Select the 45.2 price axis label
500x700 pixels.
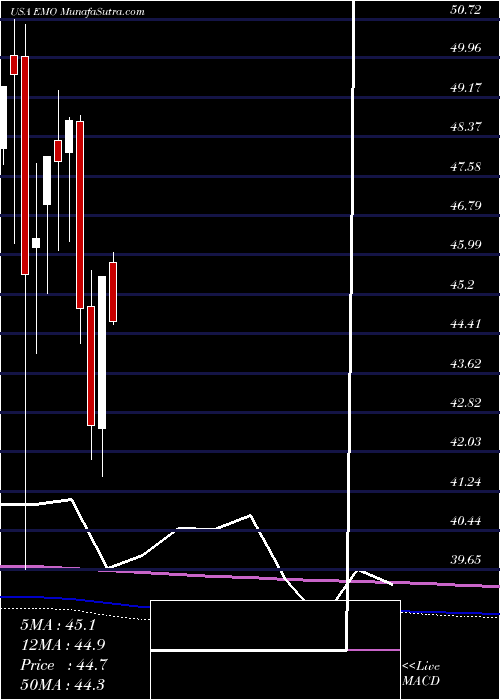(x=462, y=285)
